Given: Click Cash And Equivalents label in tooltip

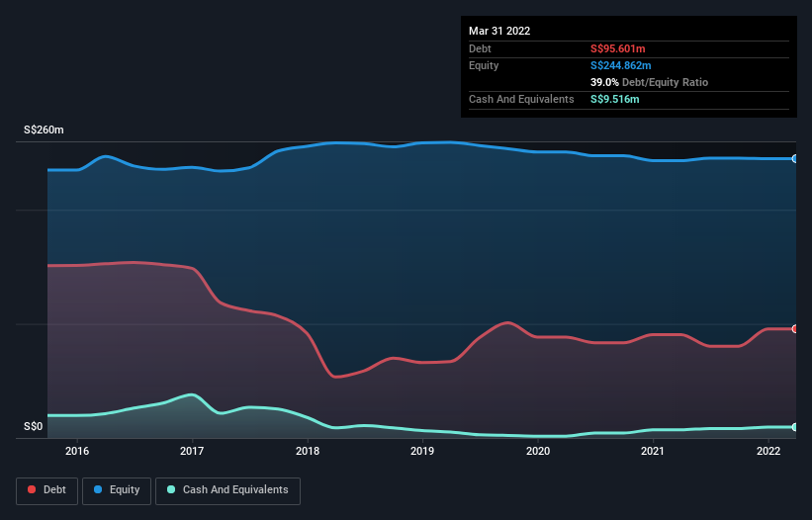Looking at the screenshot, I should [521, 99].
